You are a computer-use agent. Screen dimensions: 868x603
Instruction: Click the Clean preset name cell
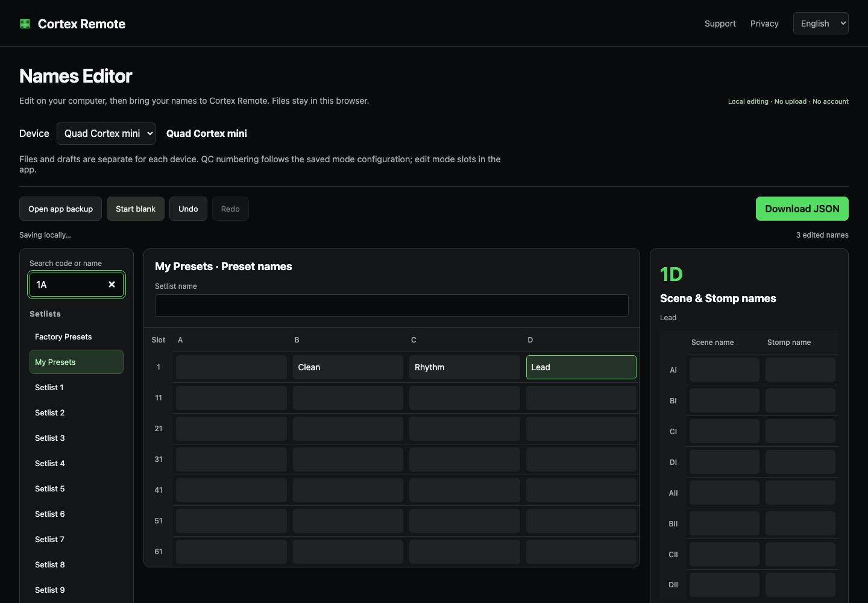(348, 367)
